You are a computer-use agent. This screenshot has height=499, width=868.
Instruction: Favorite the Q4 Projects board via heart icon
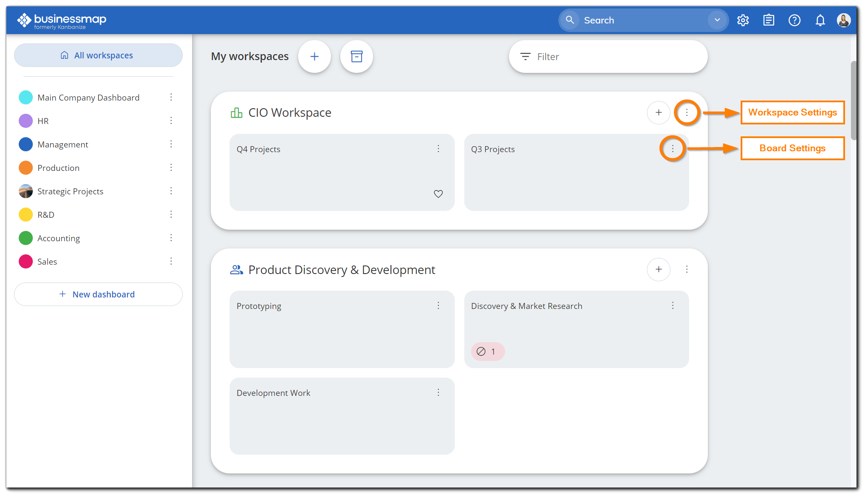tap(438, 194)
